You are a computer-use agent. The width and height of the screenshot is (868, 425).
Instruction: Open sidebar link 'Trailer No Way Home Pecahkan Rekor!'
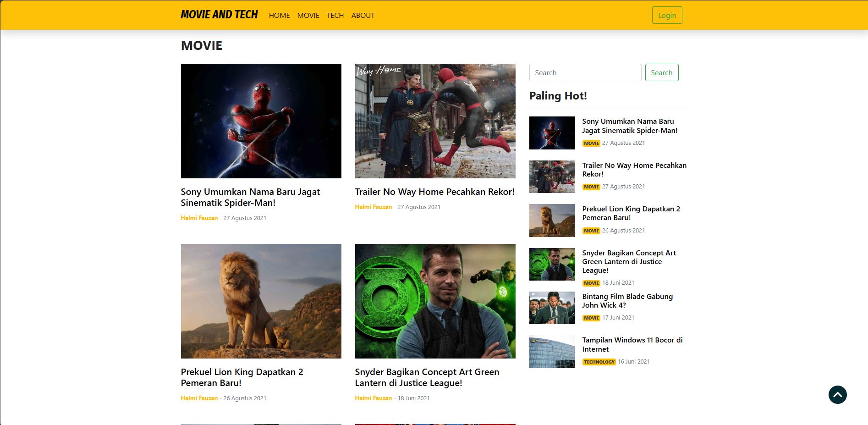[634, 170]
